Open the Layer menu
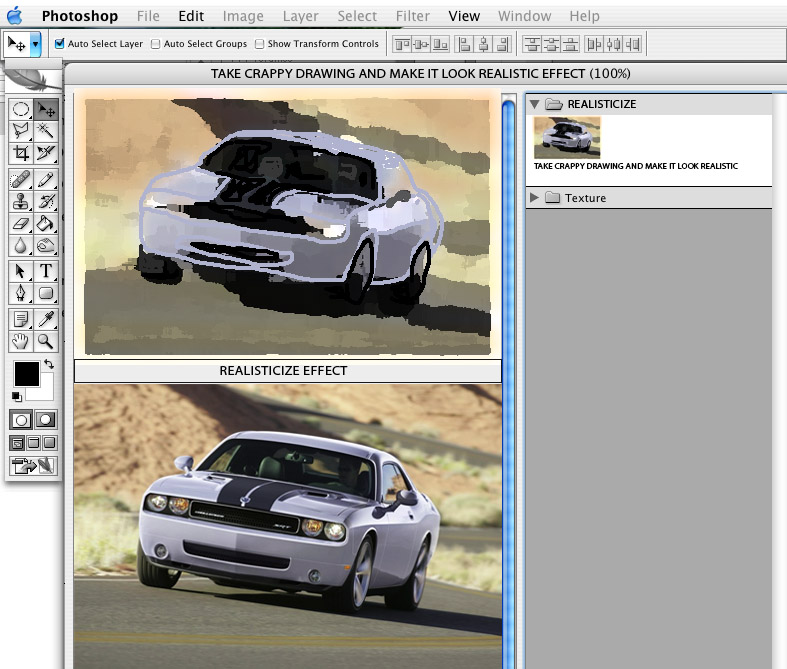 [x=300, y=16]
